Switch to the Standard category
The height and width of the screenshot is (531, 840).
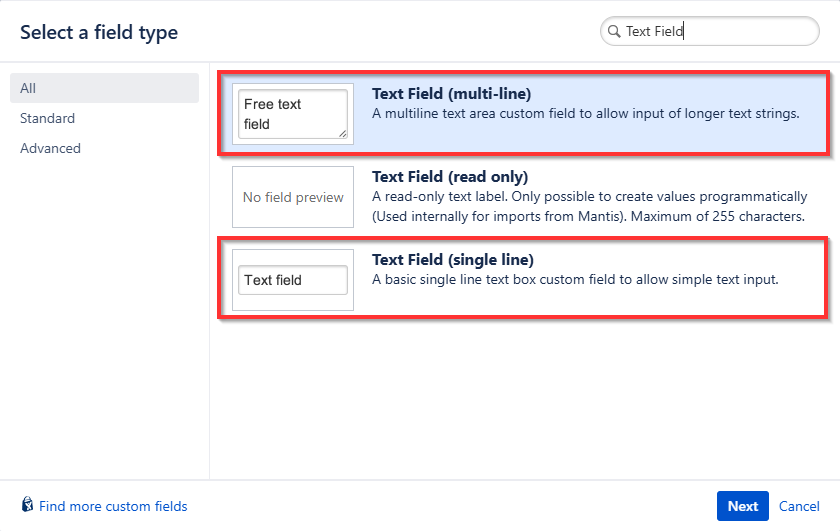[x=47, y=118]
